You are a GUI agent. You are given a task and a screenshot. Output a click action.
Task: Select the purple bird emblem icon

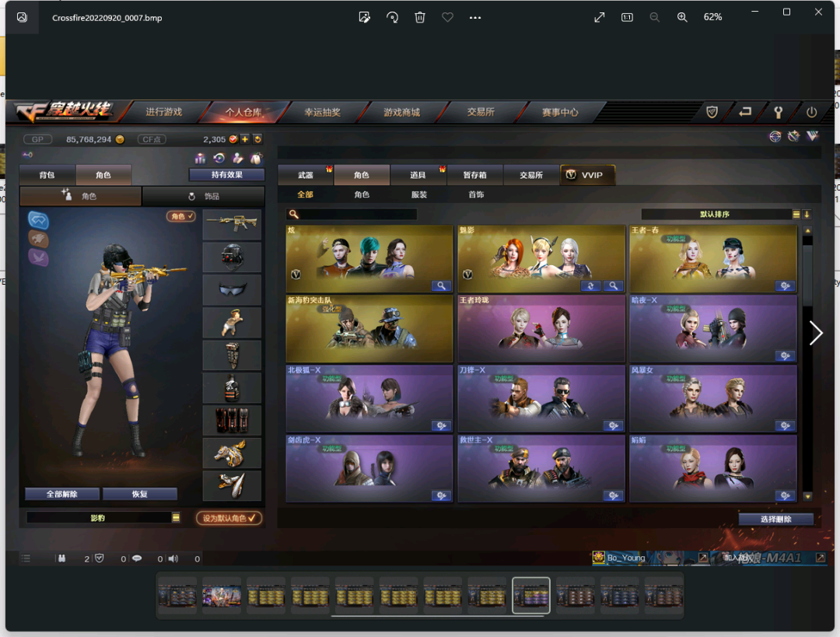[39, 257]
